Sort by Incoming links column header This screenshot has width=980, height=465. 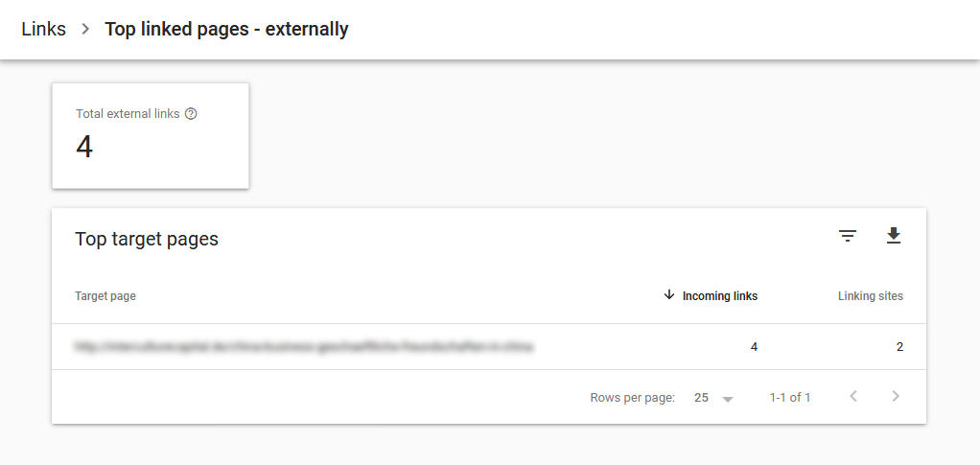pos(720,296)
